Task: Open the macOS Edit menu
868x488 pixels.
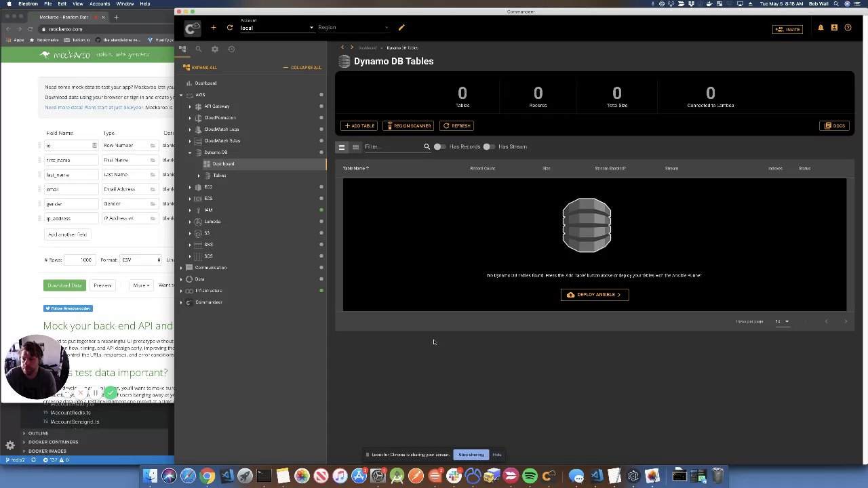Action: (62, 4)
